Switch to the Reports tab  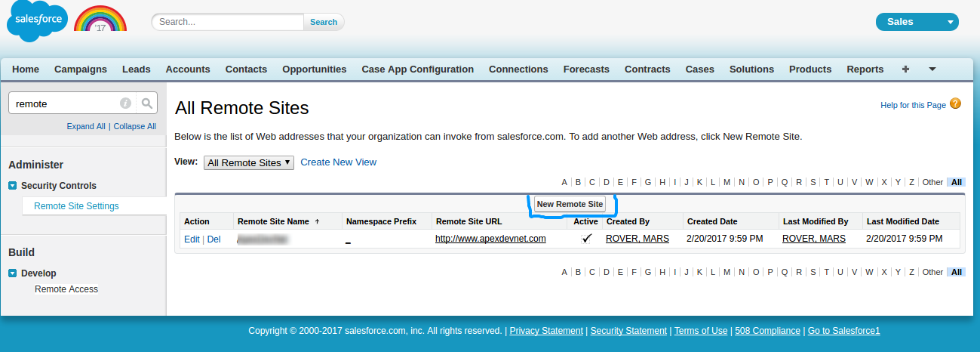[x=865, y=69]
